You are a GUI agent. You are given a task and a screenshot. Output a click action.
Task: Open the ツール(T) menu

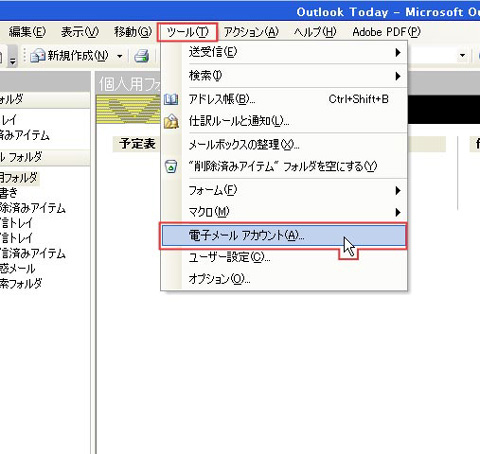pos(187,32)
